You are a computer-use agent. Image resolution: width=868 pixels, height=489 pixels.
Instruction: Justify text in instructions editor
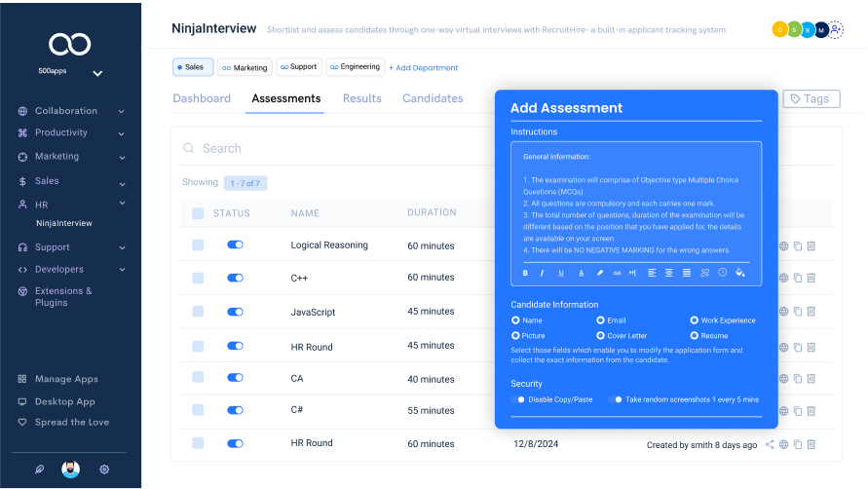pos(687,273)
